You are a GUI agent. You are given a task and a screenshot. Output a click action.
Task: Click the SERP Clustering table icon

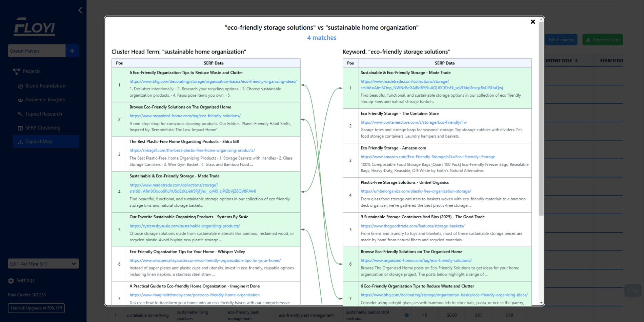[x=20, y=128]
